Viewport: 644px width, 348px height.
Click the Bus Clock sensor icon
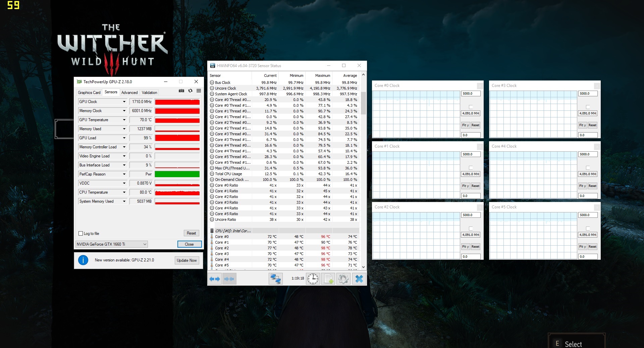[212, 83]
